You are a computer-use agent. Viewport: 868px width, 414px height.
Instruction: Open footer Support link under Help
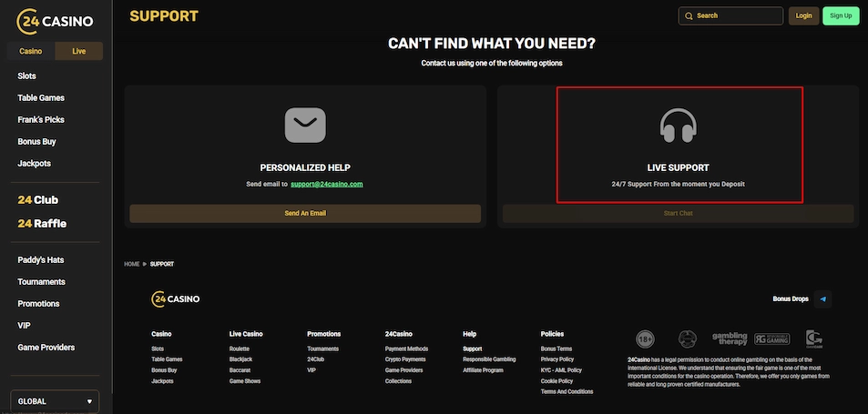click(472, 348)
